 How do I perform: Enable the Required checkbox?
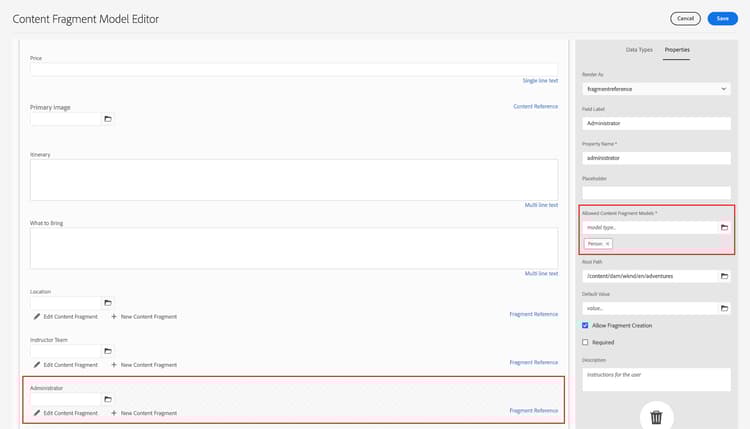pyautogui.click(x=585, y=342)
